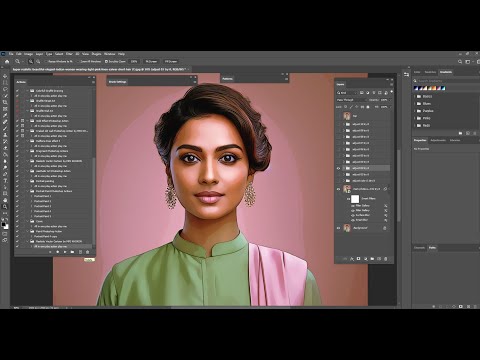
Task: Select the Lasso tool
Action: [x=5, y=89]
